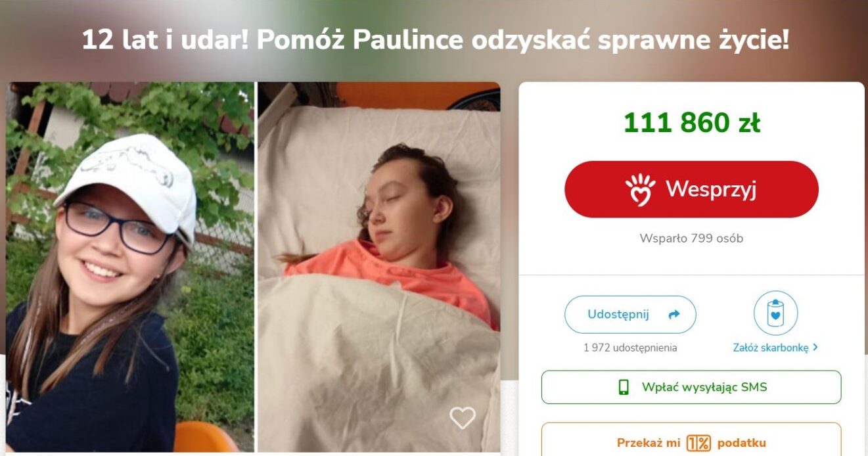The image size is (868, 456).
Task: Share the fundraiser via Udostępnij button
Action: [x=630, y=315]
